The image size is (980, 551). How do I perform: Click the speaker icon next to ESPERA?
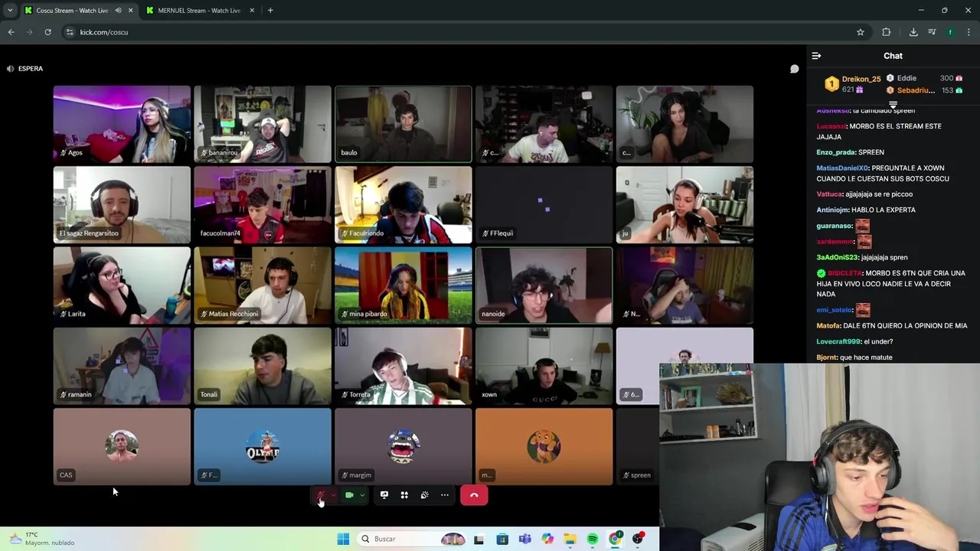coord(10,69)
